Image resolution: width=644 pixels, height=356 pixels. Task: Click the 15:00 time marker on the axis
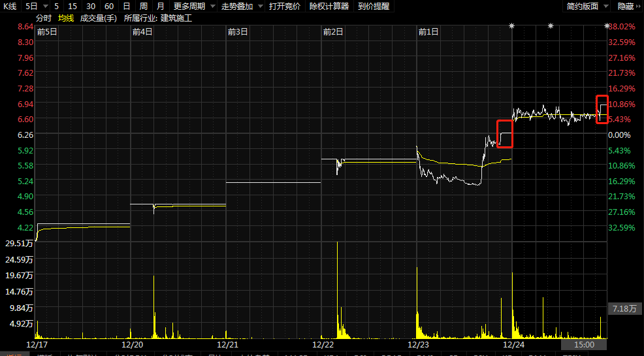tap(583, 344)
